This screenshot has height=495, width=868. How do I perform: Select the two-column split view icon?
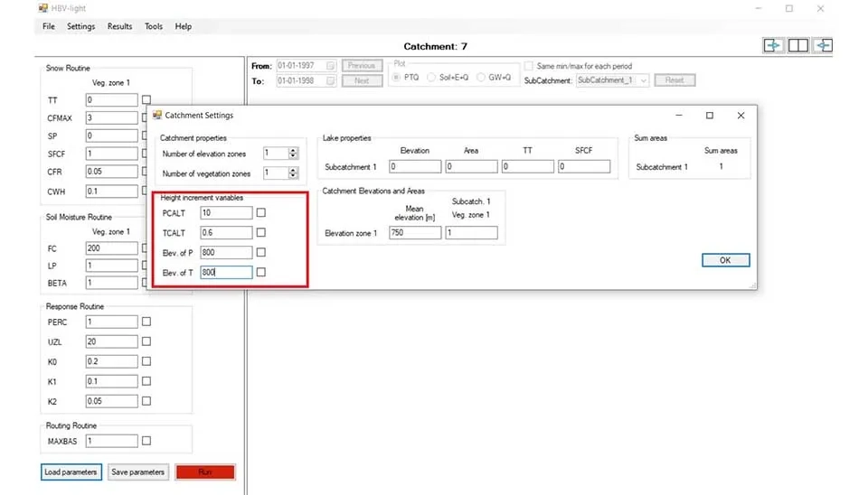[x=797, y=46]
